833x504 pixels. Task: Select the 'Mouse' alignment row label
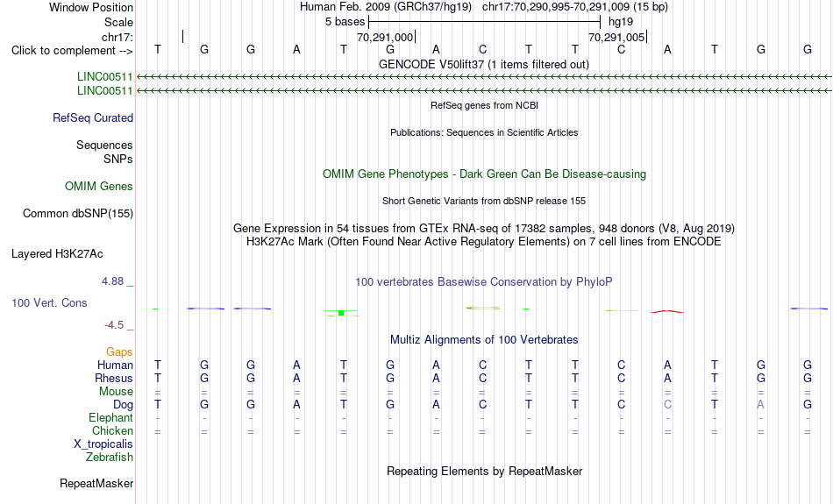click(x=116, y=392)
